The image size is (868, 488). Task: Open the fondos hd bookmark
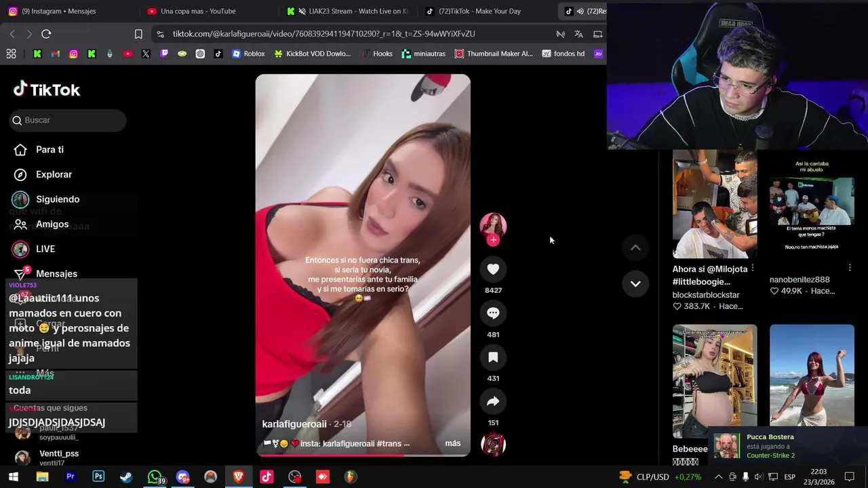pyautogui.click(x=563, y=54)
